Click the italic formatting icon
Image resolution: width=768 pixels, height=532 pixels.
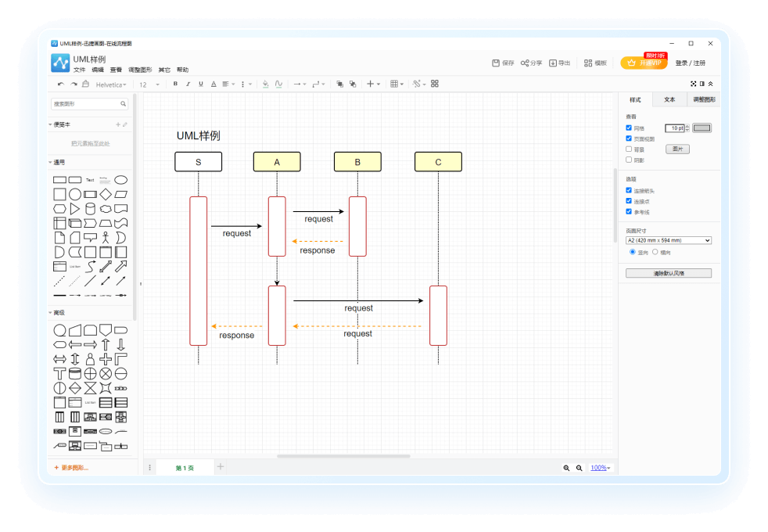coord(188,84)
